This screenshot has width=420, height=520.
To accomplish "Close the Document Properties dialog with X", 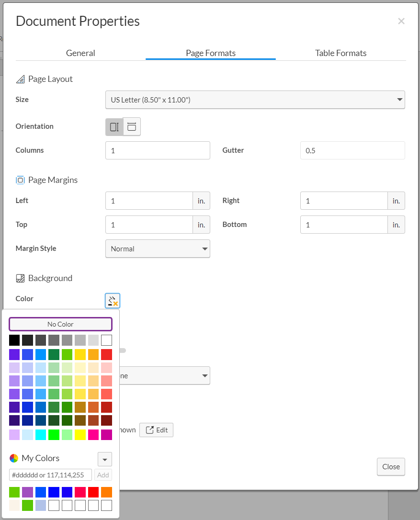I will 401,21.
